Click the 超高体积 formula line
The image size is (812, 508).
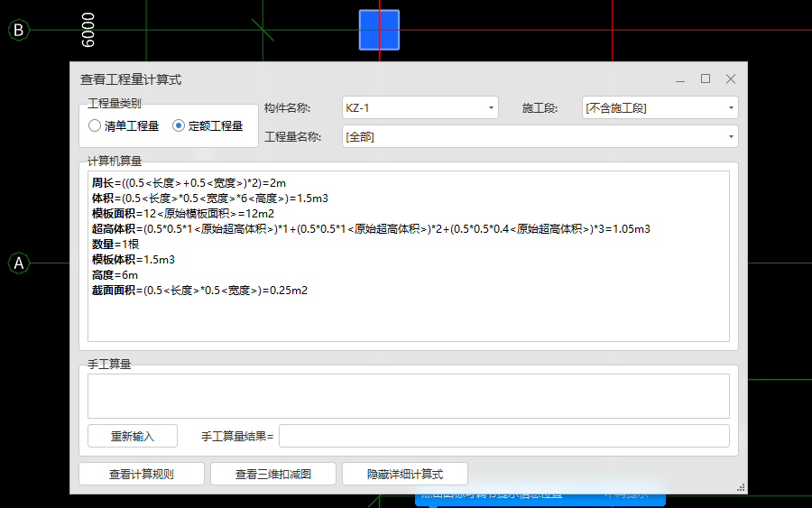[x=371, y=229]
